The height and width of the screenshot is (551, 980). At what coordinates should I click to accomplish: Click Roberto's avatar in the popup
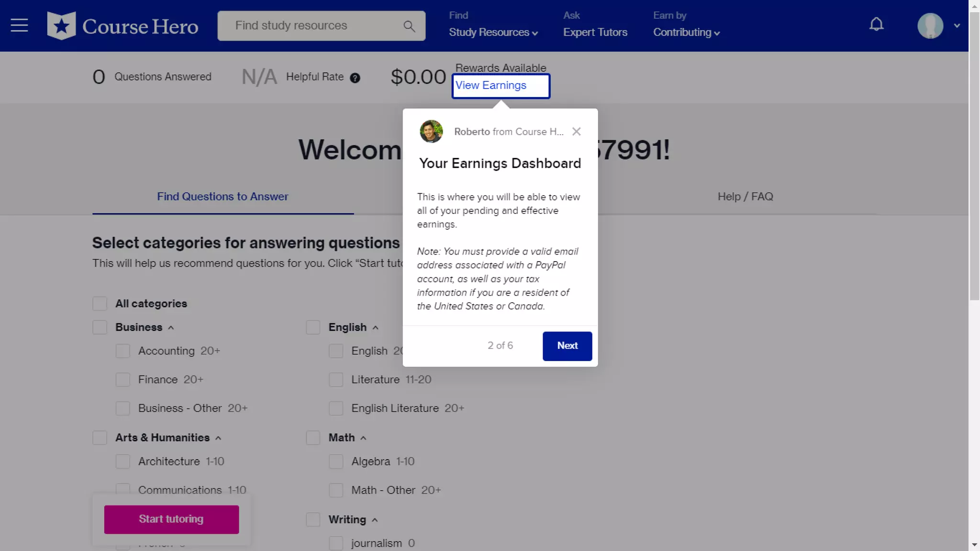point(431,132)
